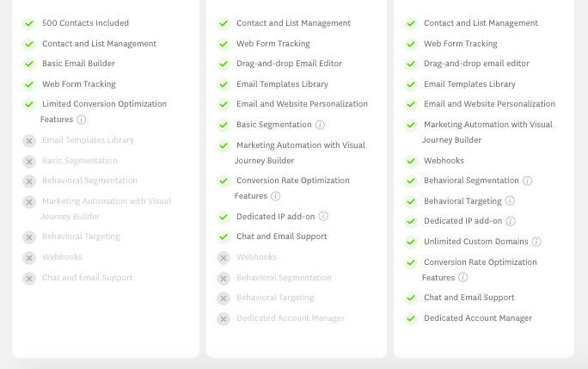Click green check beside Chat and Email Support middle plan
This screenshot has width=588, height=369.
[x=224, y=237]
